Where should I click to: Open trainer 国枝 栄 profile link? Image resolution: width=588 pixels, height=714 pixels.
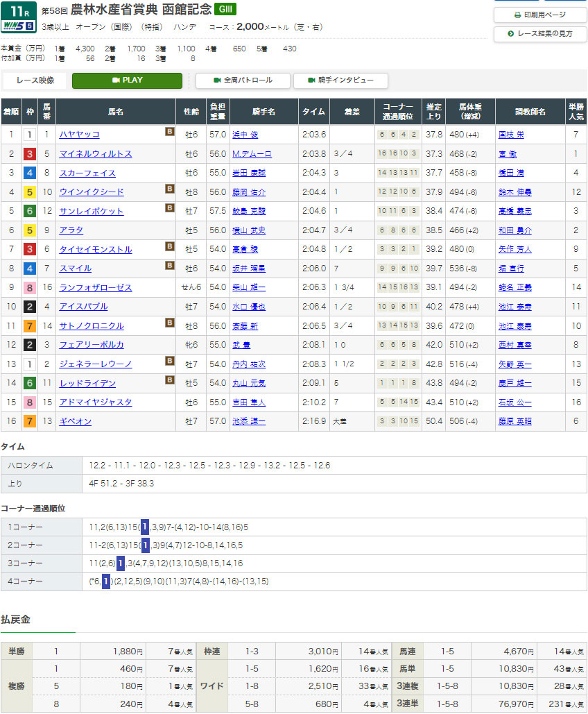[509, 135]
